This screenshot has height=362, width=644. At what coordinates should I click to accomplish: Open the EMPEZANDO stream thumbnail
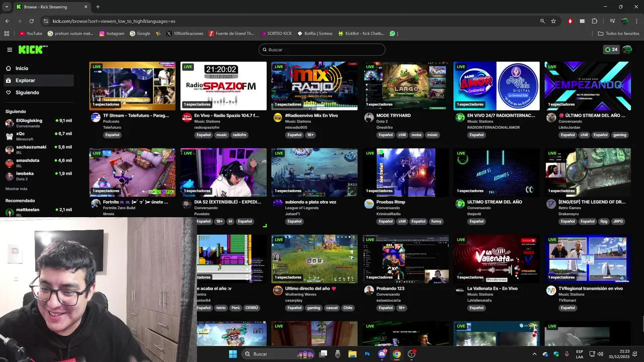(x=588, y=86)
